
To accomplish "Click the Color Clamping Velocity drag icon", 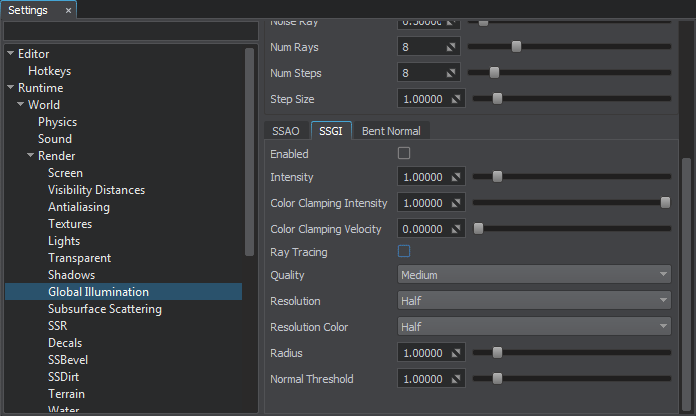I will [457, 229].
